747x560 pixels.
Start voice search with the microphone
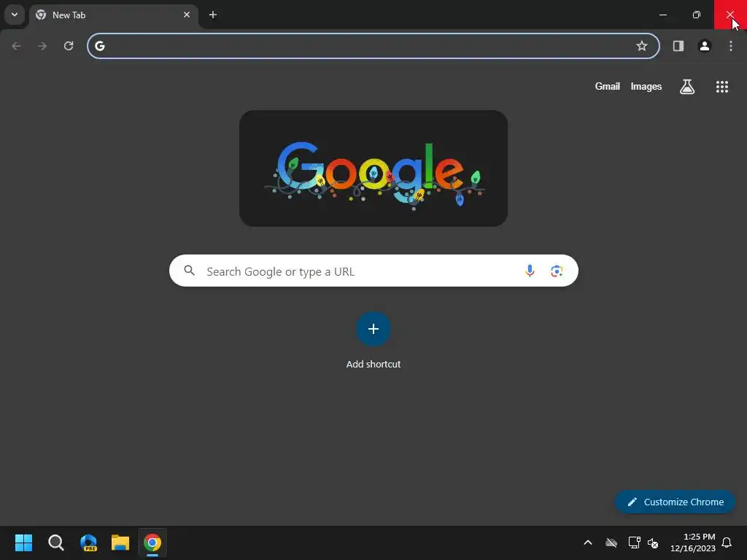tap(530, 271)
